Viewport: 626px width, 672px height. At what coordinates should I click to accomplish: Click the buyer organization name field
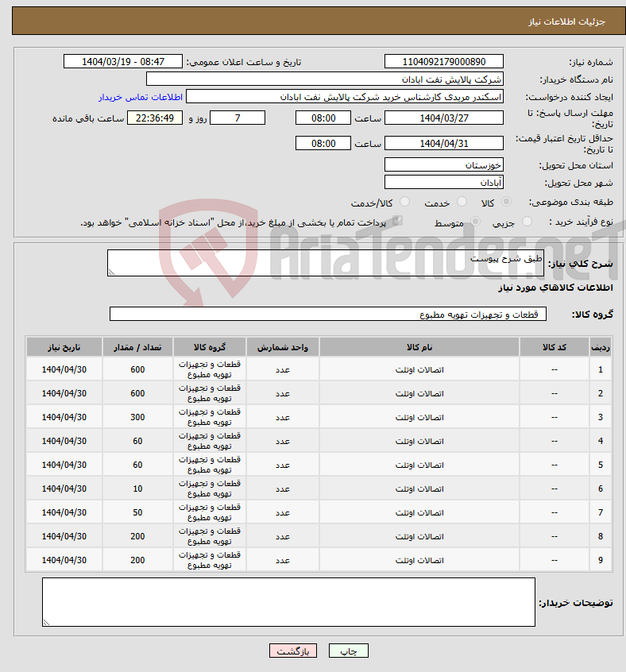(x=325, y=79)
